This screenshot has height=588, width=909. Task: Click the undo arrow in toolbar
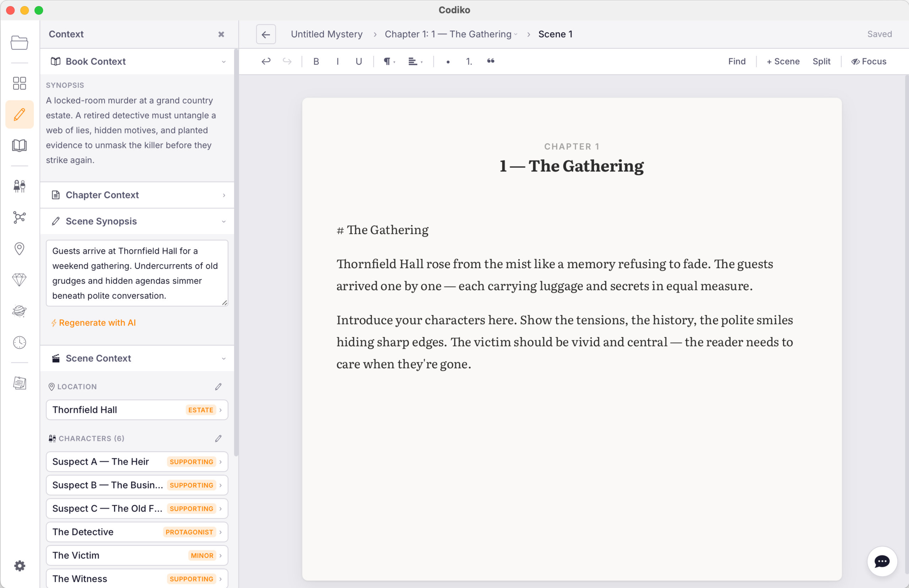coord(266,61)
